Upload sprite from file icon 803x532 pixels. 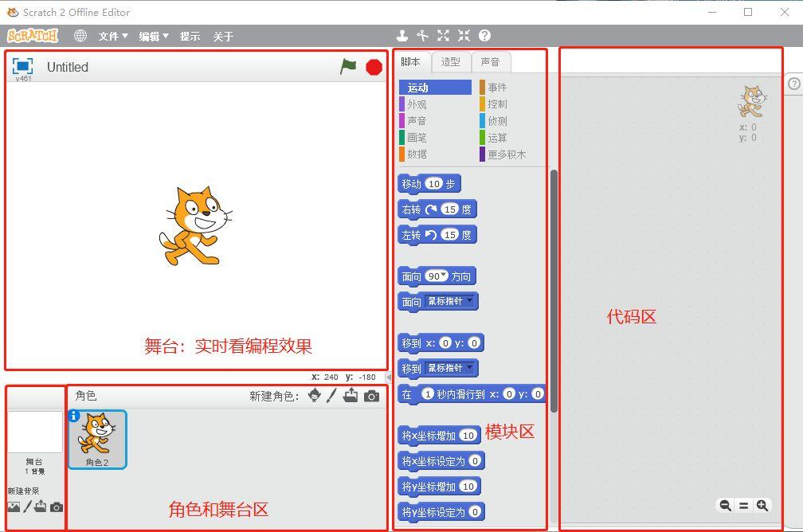[351, 395]
